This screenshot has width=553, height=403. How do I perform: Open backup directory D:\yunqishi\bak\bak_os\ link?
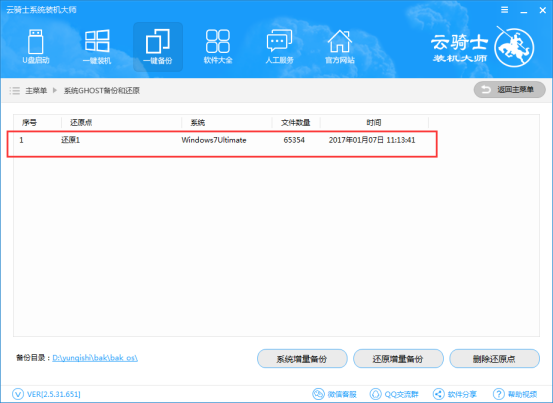pyautogui.click(x=95, y=358)
